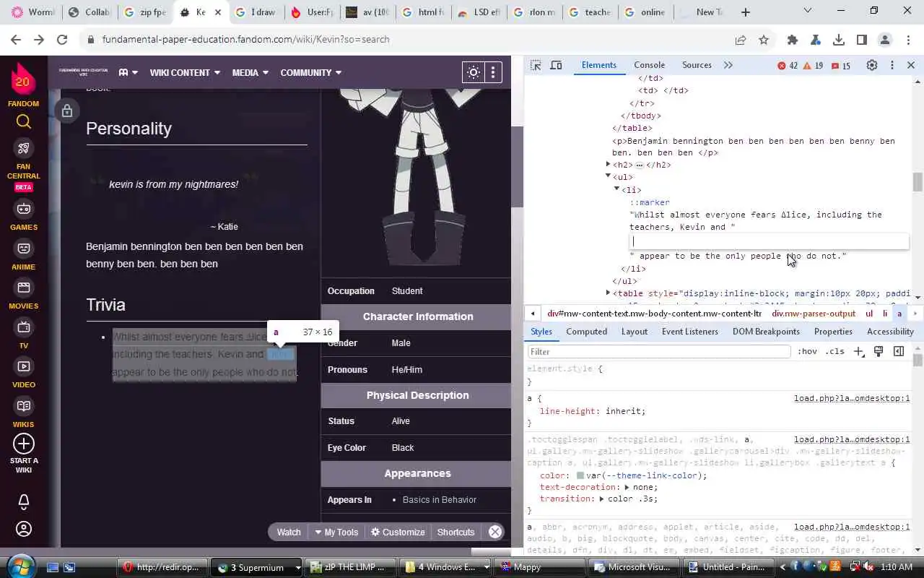The width and height of the screenshot is (924, 578).
Task: Click the Fandom logo at top-left
Action: pos(23,80)
